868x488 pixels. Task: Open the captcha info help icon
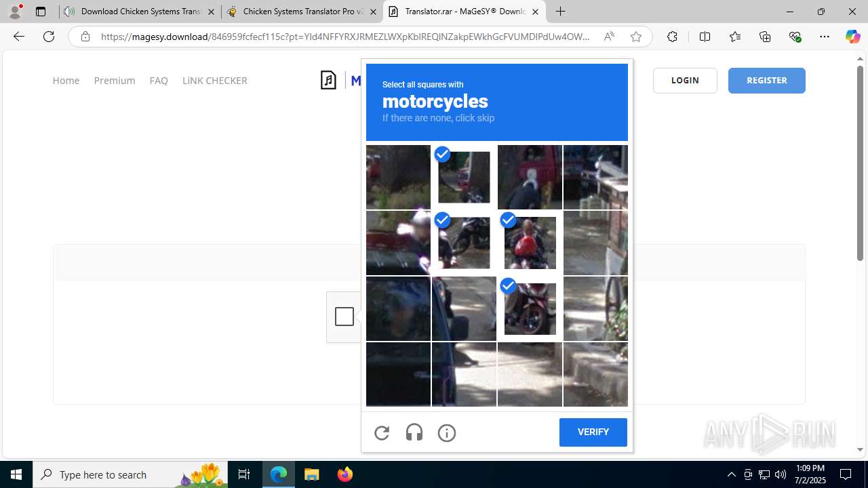(447, 432)
